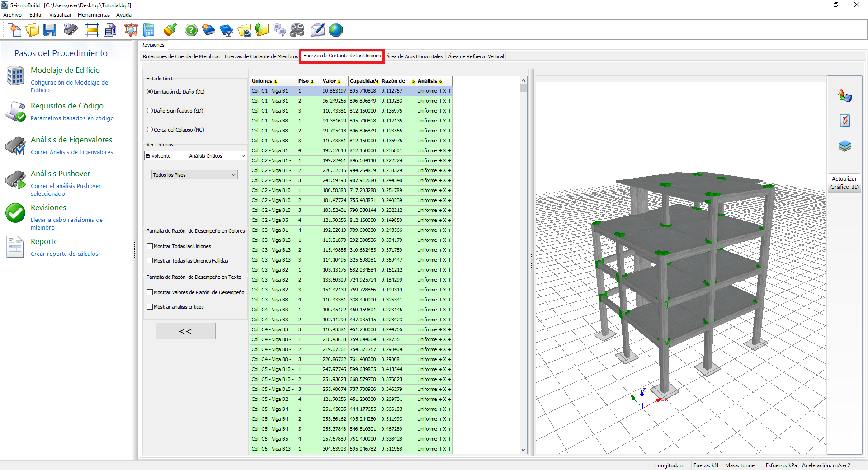The height and width of the screenshot is (470, 868).
Task: Enable Mostrar Todas las Uniones checkbox
Action: click(x=150, y=246)
